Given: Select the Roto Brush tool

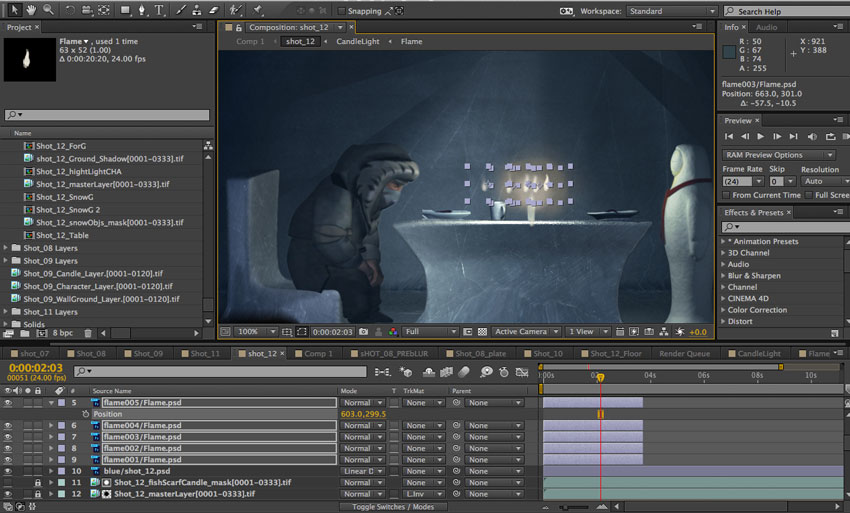Looking at the screenshot, I should tap(235, 10).
